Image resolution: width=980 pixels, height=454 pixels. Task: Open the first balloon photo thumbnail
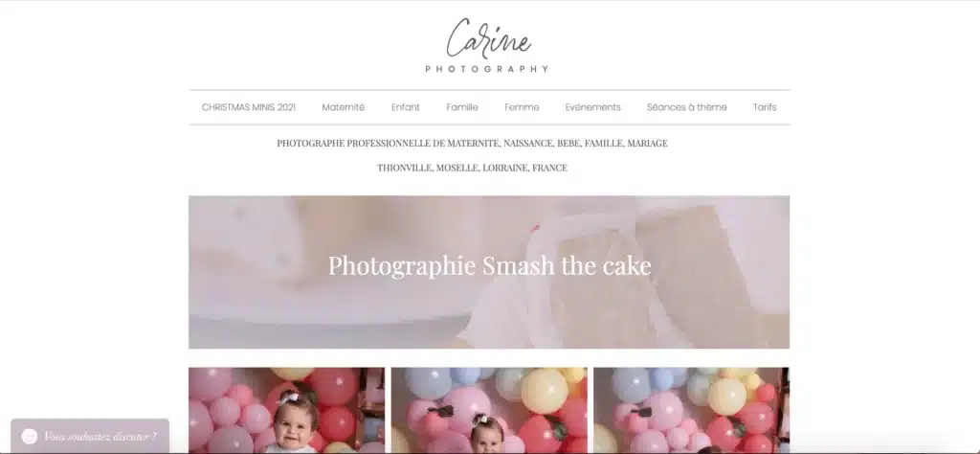tap(287, 410)
